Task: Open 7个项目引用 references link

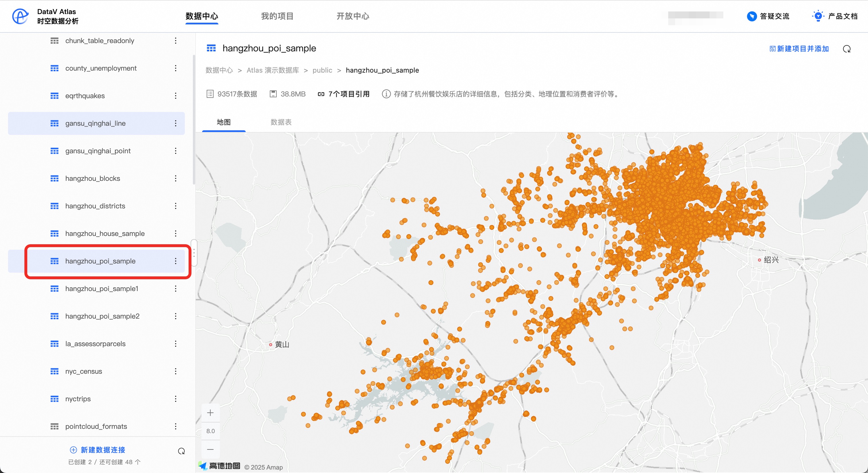Action: (x=344, y=94)
